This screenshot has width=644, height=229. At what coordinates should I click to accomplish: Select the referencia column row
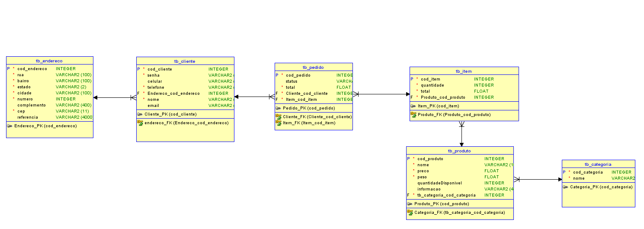coord(50,117)
